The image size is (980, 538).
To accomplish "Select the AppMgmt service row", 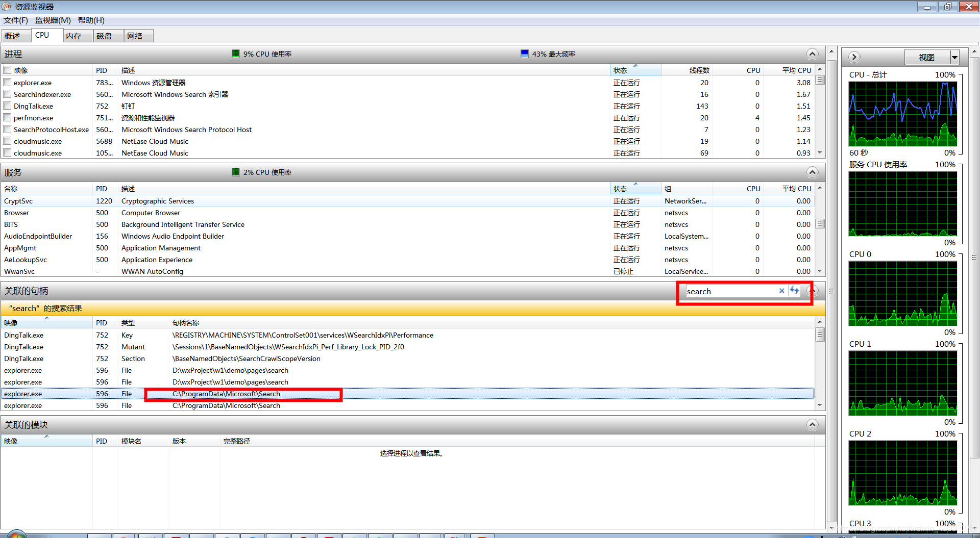I will 408,247.
